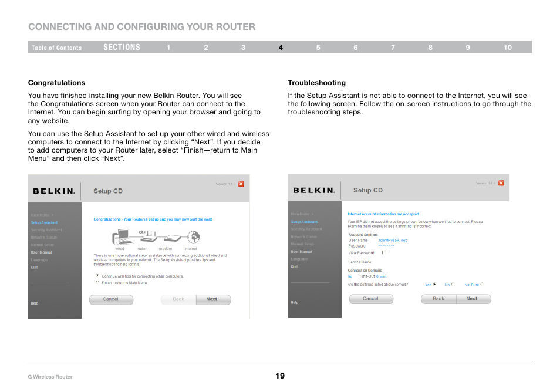Select Not Sure for settings correct
The image size is (560, 392).
pos(482,285)
